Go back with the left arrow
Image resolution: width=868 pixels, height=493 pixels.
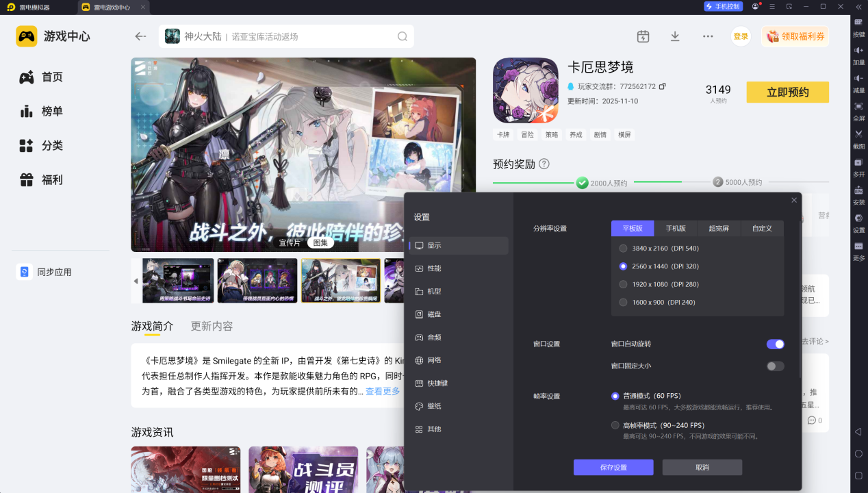click(140, 36)
